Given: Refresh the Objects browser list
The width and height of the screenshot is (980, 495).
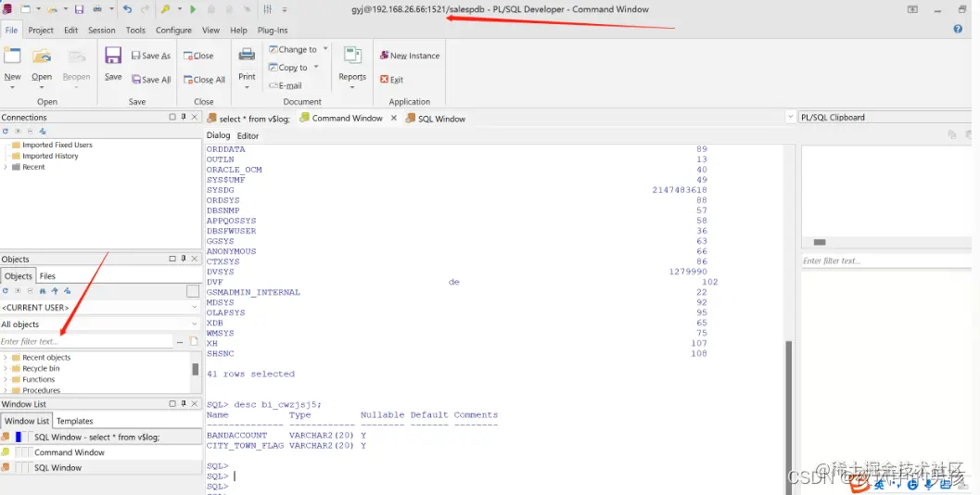Looking at the screenshot, I should pos(5,291).
